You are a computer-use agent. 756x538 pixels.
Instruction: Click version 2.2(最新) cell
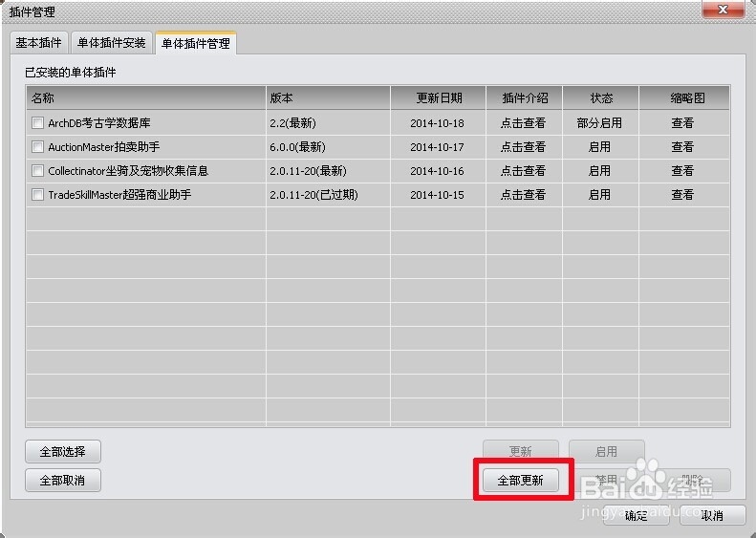[292, 123]
